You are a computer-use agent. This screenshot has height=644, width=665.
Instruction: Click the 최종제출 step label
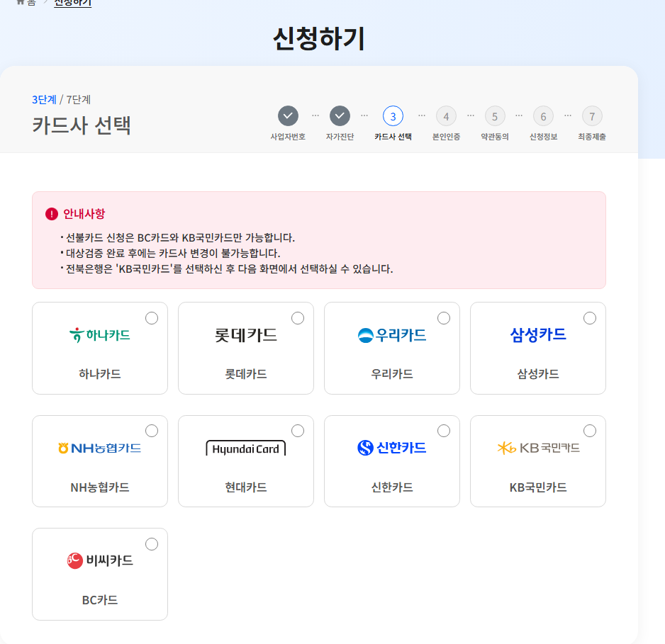pyautogui.click(x=592, y=137)
